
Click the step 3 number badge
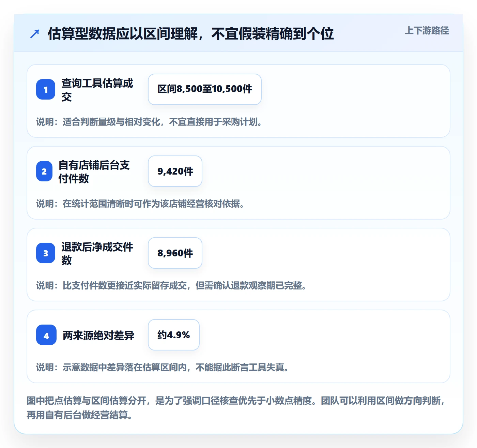point(46,253)
